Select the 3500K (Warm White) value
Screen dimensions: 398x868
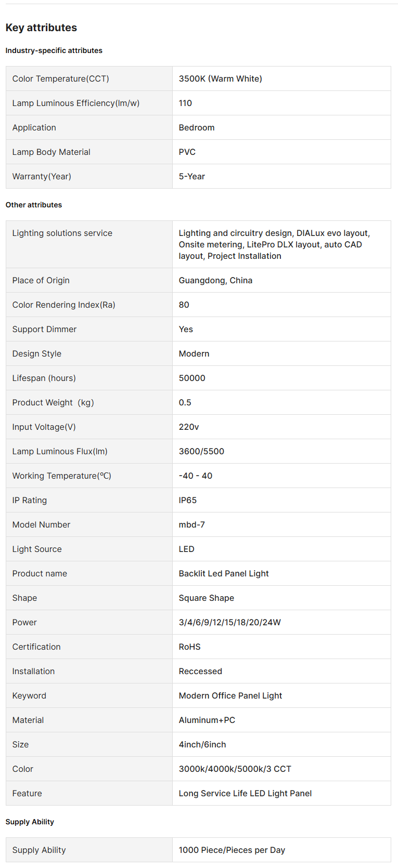[x=220, y=78]
